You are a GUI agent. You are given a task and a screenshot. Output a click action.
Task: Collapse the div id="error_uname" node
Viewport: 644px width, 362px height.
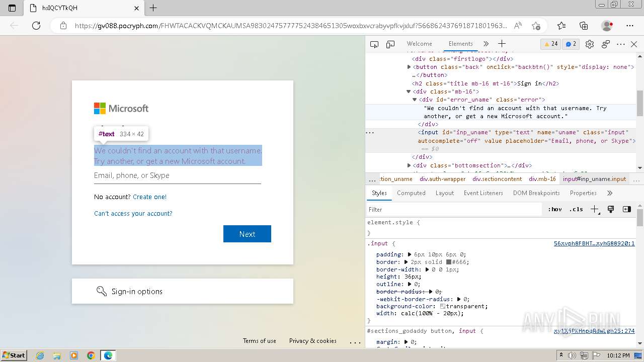[x=415, y=100]
